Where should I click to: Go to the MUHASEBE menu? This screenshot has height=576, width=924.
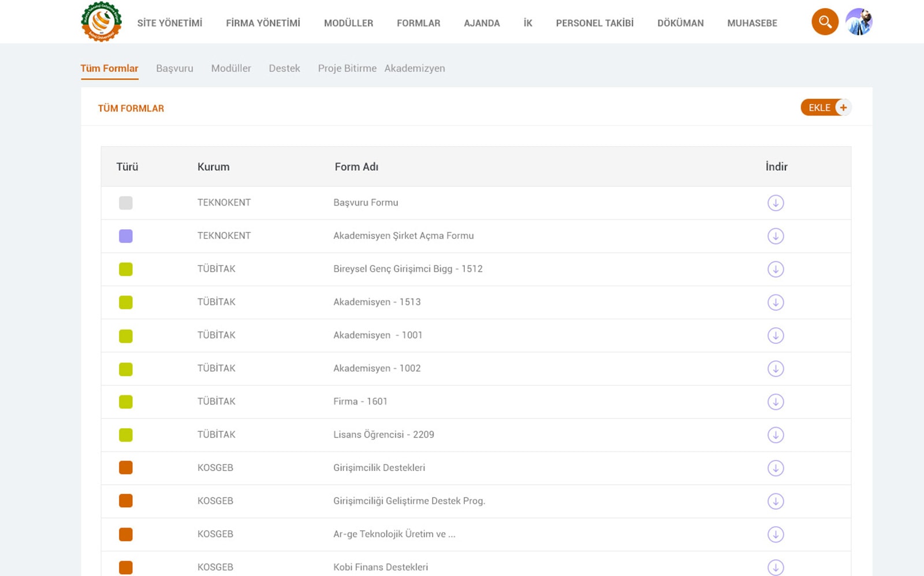pos(752,23)
